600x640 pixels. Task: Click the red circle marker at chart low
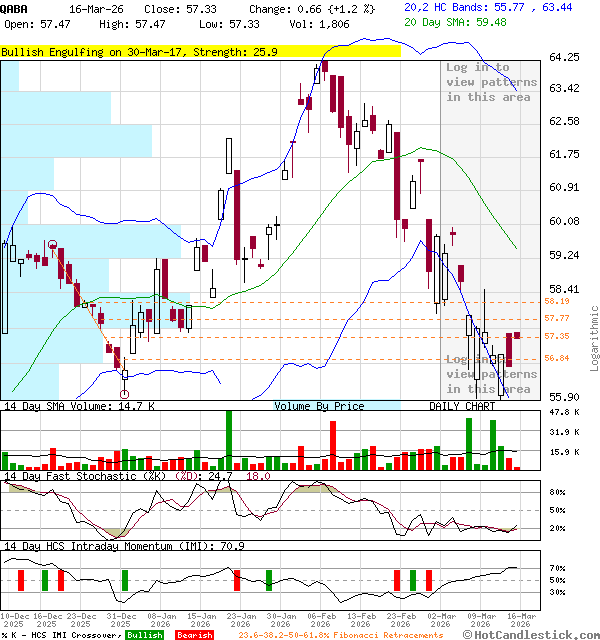(x=124, y=395)
